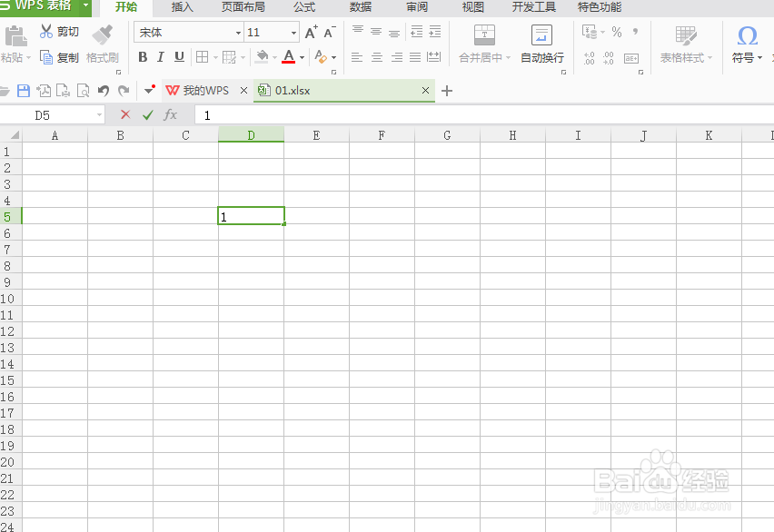
Task: Expand the clear formatting dropdown arrow
Action: 334,58
